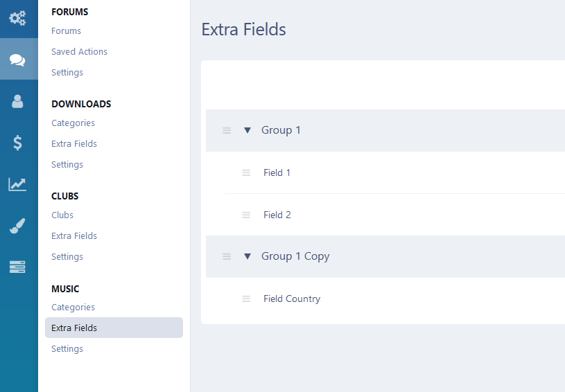Open Forums under the Forums section

pos(66,31)
